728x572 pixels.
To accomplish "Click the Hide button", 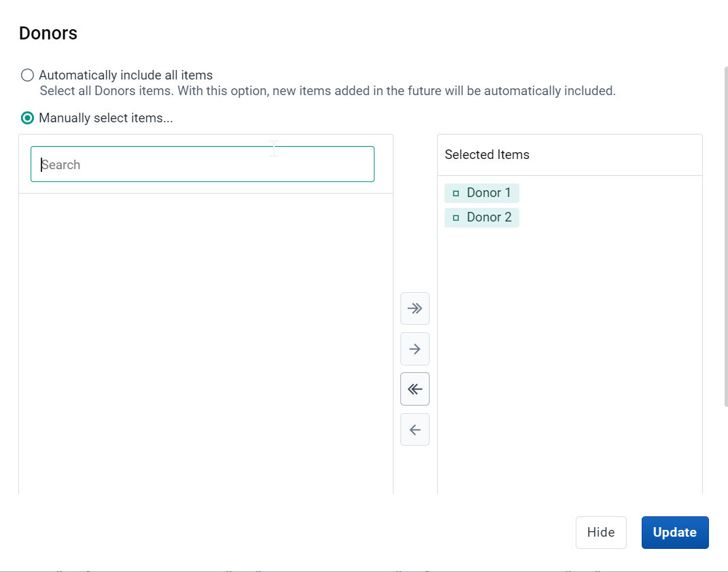I will [x=601, y=533].
